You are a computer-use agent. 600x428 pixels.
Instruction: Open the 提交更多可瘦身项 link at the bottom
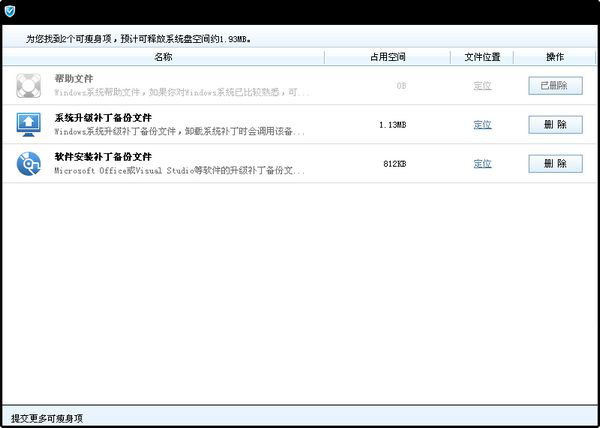47,416
